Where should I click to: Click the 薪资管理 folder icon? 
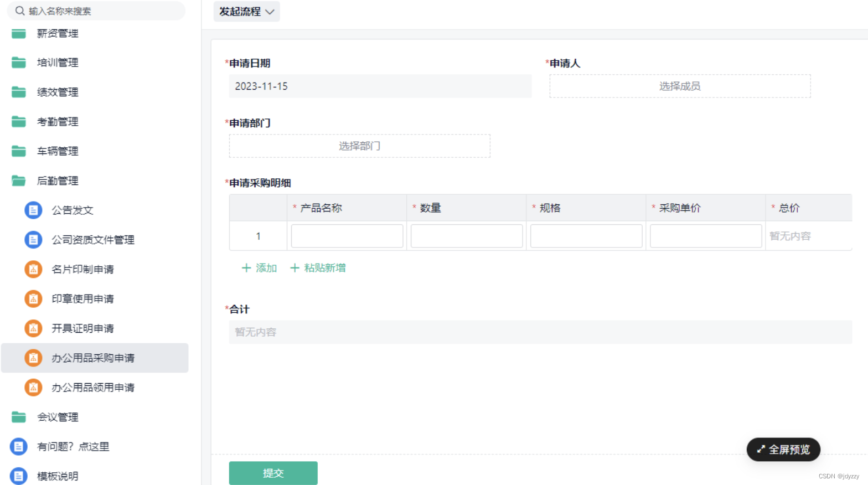(19, 33)
